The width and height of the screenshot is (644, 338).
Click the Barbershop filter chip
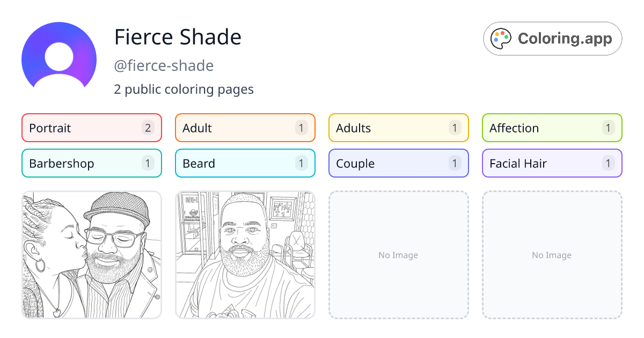tap(91, 163)
